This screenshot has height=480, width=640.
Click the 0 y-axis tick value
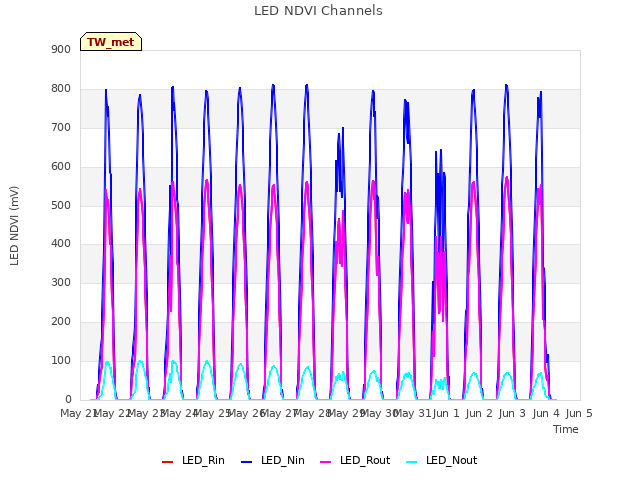point(68,400)
